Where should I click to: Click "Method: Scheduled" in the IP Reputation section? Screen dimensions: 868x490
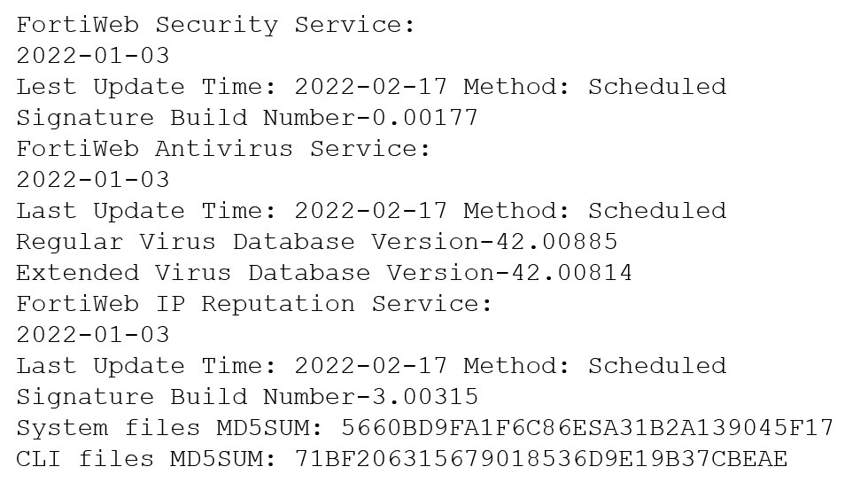(594, 366)
